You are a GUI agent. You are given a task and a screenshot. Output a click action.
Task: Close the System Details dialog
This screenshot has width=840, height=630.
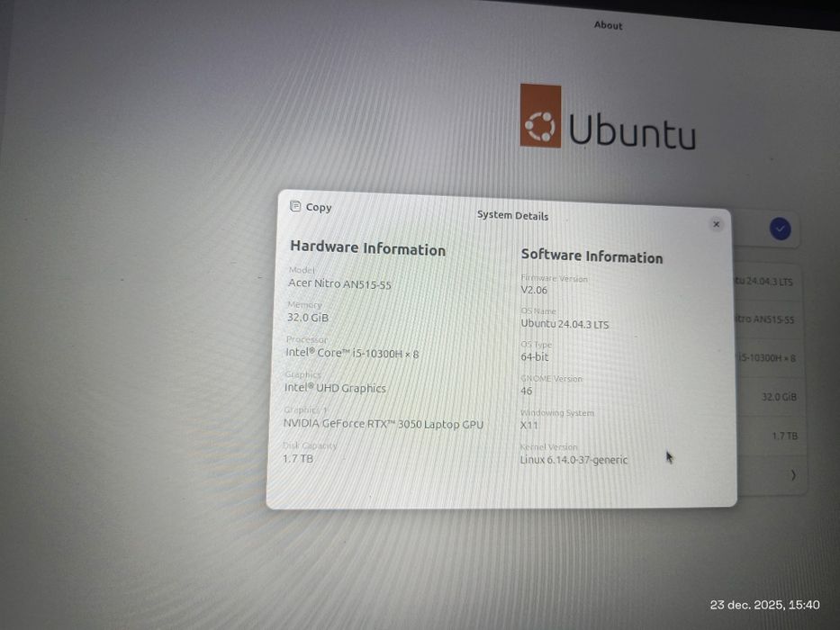[x=717, y=224]
